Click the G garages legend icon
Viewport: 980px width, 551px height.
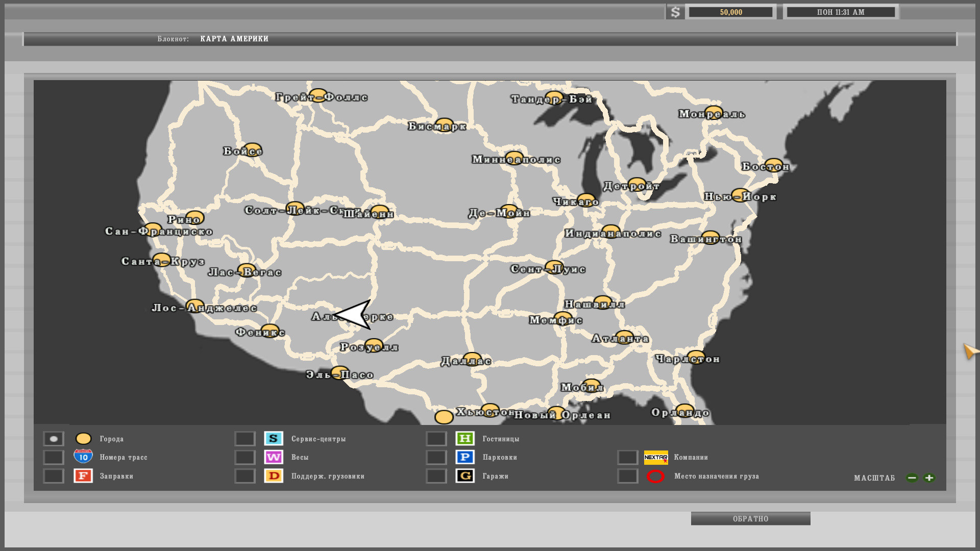[x=465, y=476]
